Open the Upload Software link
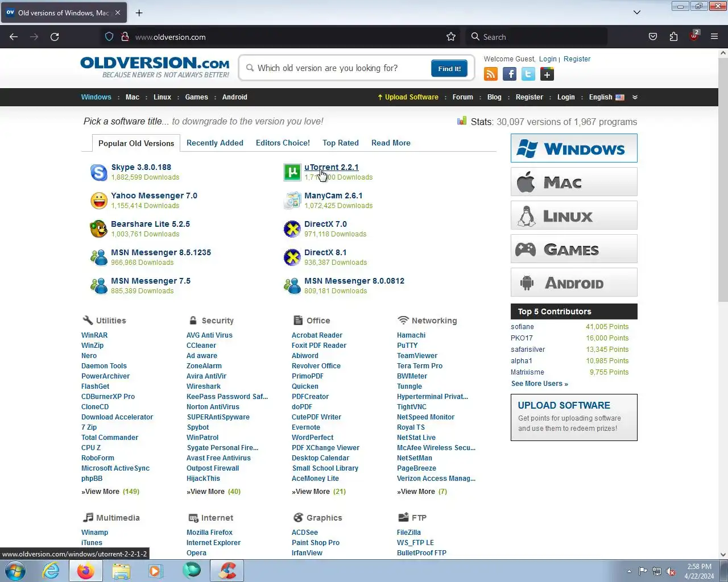 click(408, 97)
